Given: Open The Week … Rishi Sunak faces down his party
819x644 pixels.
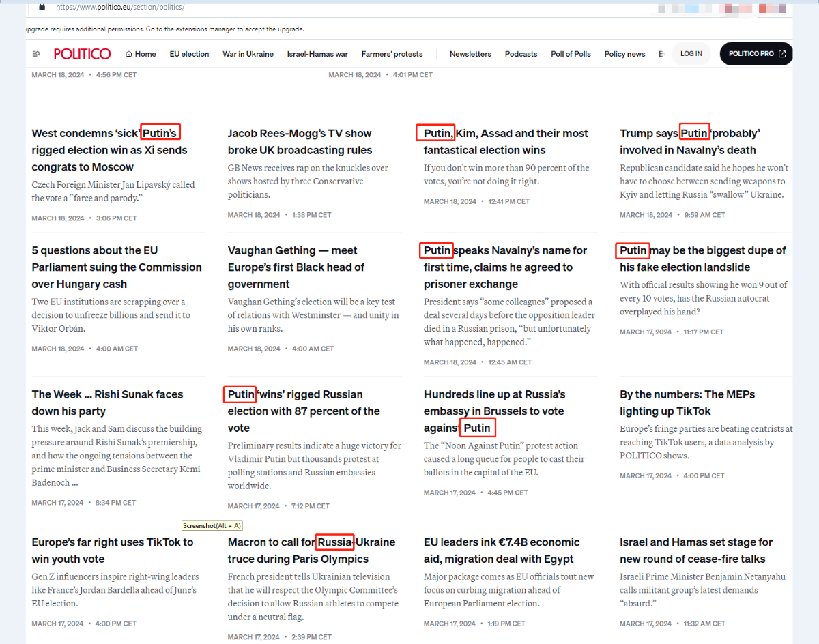Looking at the screenshot, I should coord(107,402).
